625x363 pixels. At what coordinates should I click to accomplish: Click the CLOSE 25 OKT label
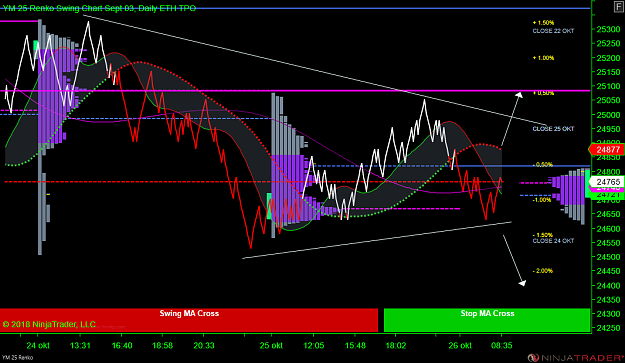tap(553, 129)
